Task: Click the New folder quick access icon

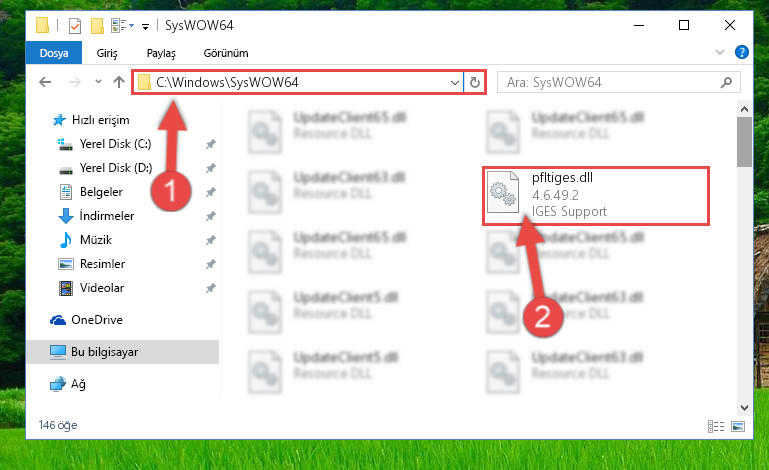Action: (97, 26)
